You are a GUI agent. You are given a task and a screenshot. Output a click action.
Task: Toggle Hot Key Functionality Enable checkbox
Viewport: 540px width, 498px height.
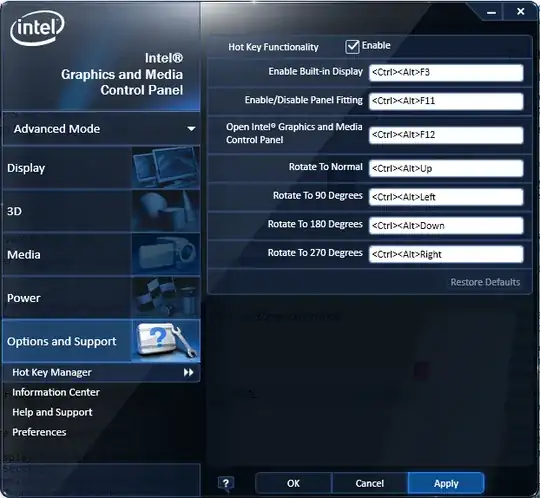[x=352, y=46]
